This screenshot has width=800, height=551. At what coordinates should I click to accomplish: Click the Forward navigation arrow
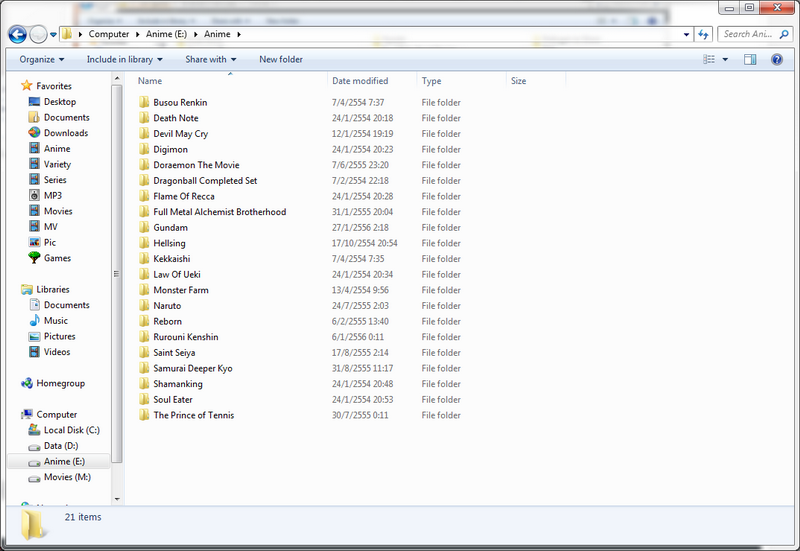(x=38, y=35)
